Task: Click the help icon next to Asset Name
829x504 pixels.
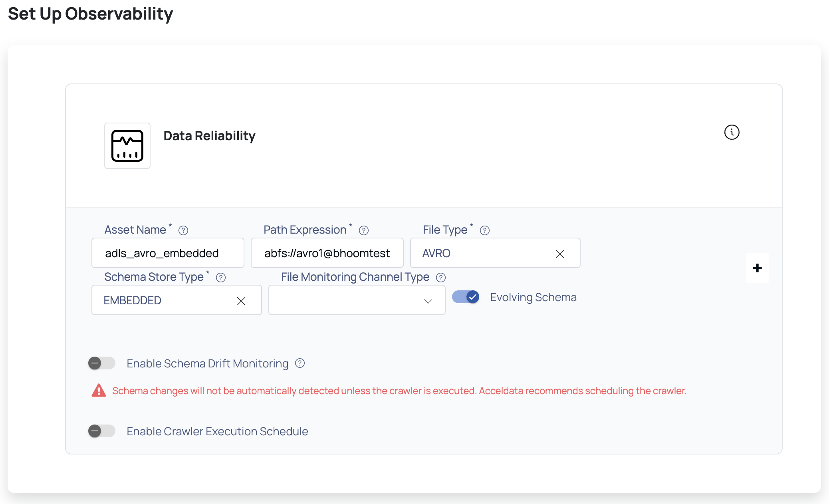Action: (183, 230)
